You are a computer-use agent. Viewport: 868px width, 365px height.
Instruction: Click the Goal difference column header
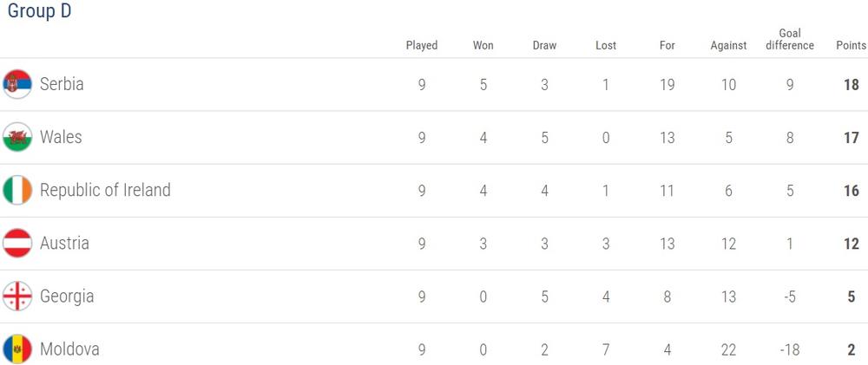pos(790,39)
